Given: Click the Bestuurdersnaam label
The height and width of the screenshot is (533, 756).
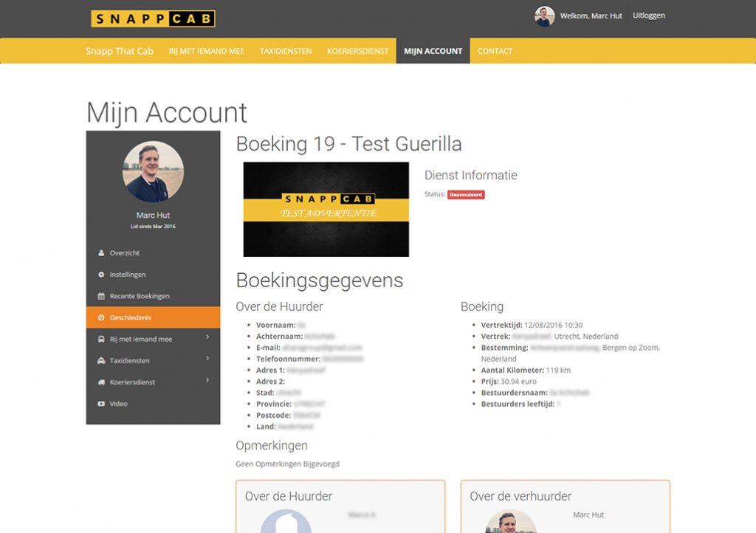Looking at the screenshot, I should pos(515,393).
